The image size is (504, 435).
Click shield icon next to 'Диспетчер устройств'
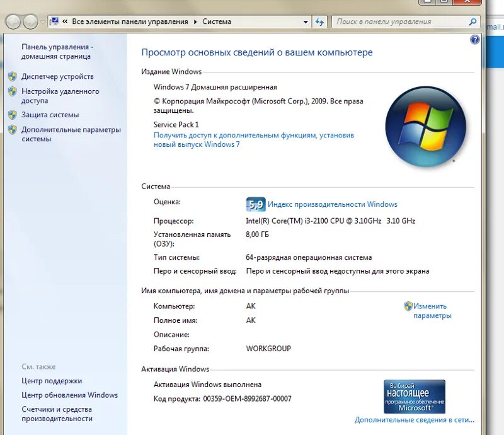click(12, 76)
